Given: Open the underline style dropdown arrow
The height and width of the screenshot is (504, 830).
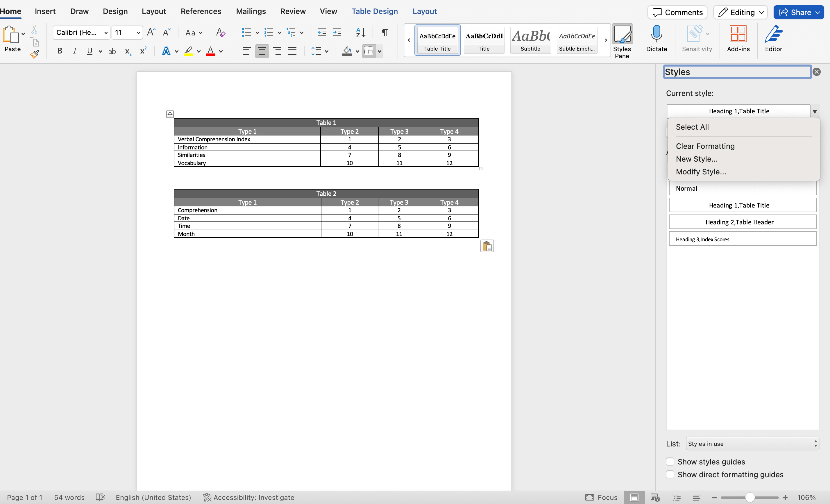Looking at the screenshot, I should [100, 51].
